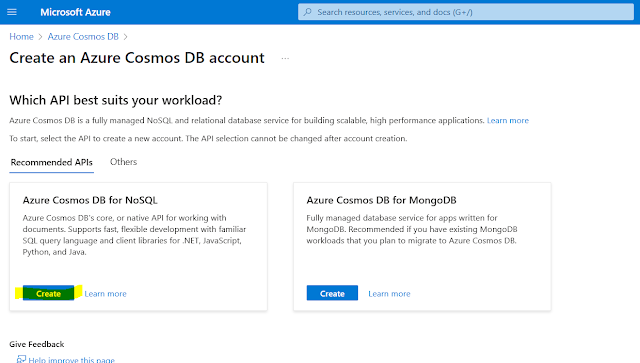Open Learn more for the MongoDB API
This screenshot has height=363, width=640.
(389, 294)
